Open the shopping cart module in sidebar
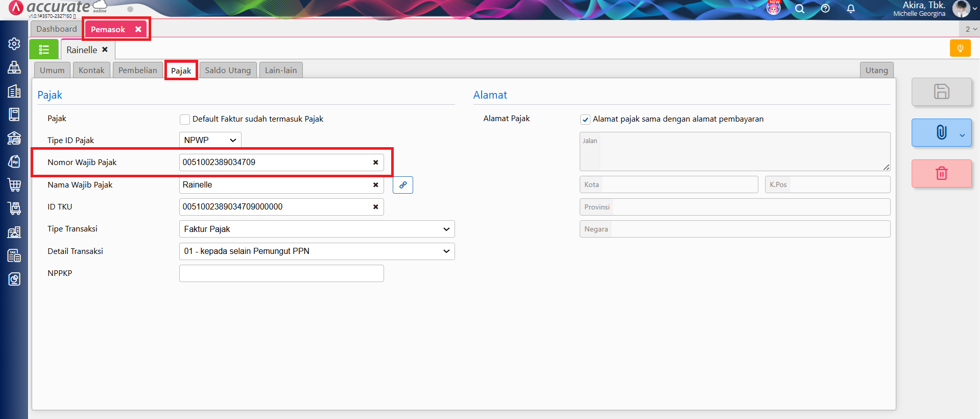The image size is (980, 419). [14, 185]
